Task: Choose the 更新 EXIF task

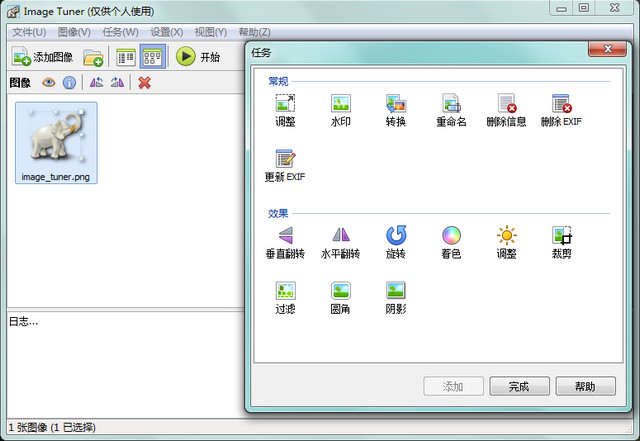Action: pos(285,166)
